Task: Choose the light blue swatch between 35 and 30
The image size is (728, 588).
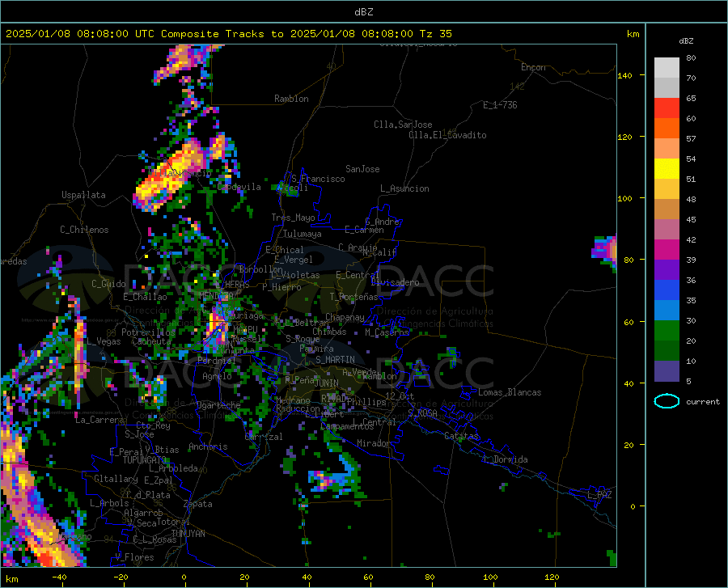Action: (x=667, y=311)
